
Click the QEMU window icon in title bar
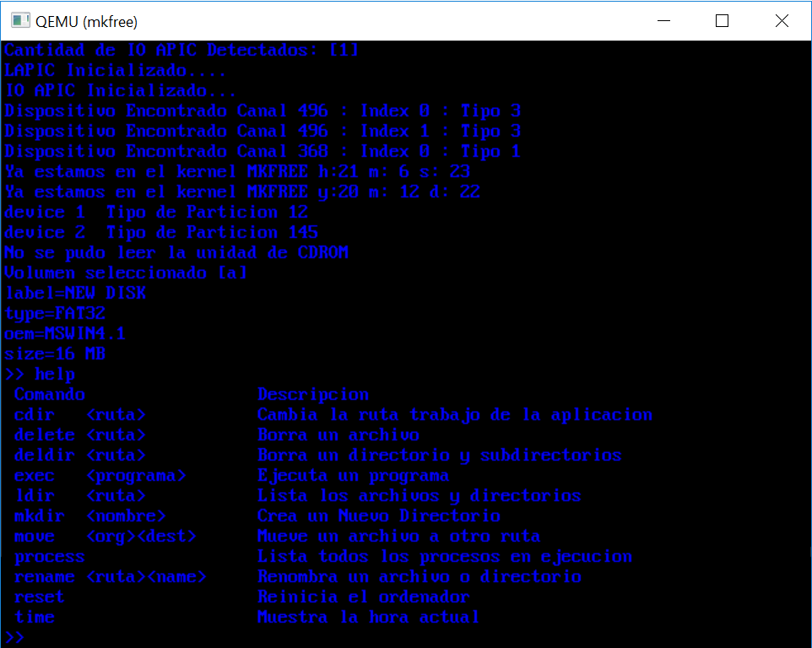click(x=21, y=21)
